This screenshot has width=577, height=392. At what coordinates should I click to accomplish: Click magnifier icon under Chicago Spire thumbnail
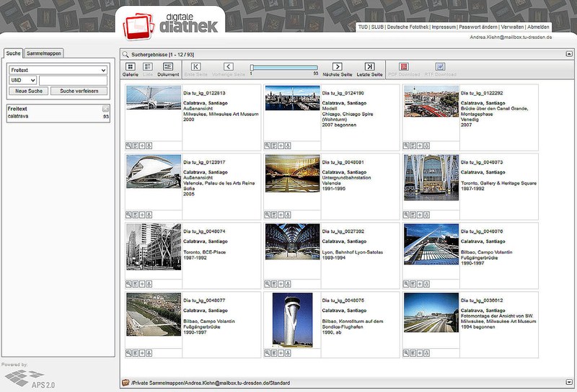point(267,145)
